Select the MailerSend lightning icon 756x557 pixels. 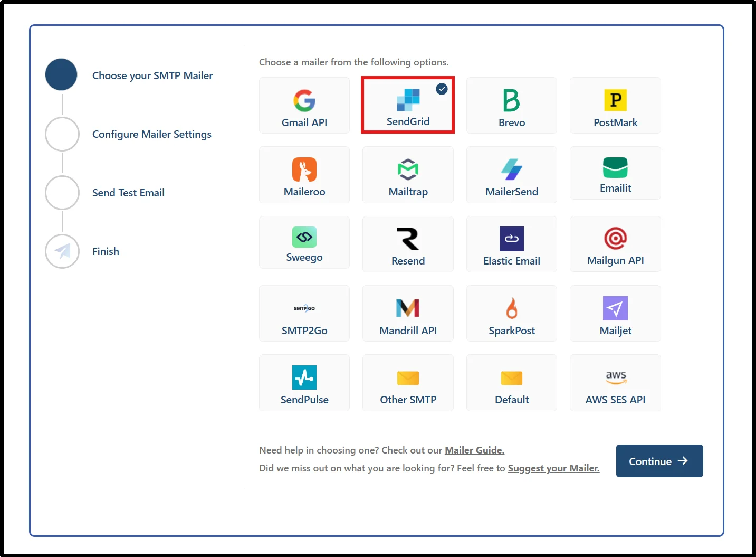click(x=512, y=169)
